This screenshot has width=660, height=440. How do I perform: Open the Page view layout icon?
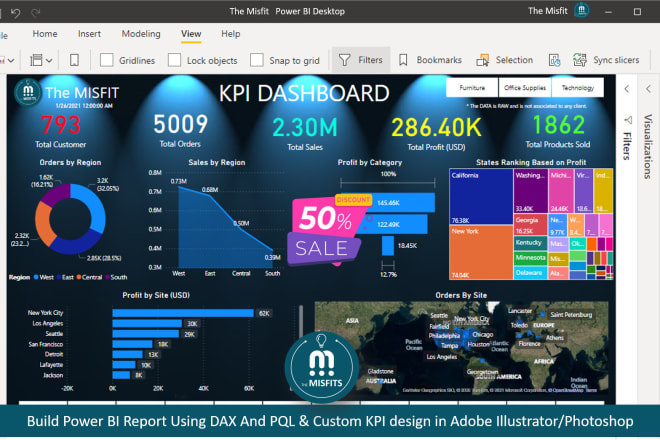click(36, 60)
